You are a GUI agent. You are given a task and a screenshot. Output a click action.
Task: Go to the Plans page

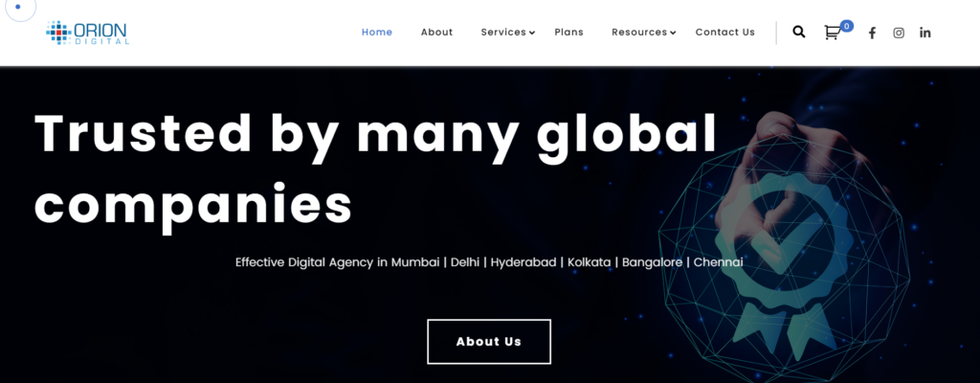(x=568, y=32)
